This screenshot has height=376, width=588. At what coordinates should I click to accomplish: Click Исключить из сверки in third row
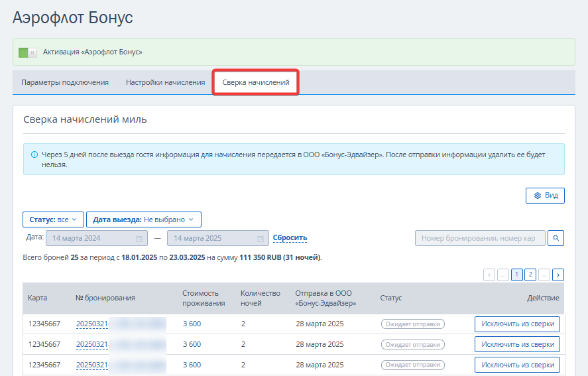pyautogui.click(x=518, y=365)
